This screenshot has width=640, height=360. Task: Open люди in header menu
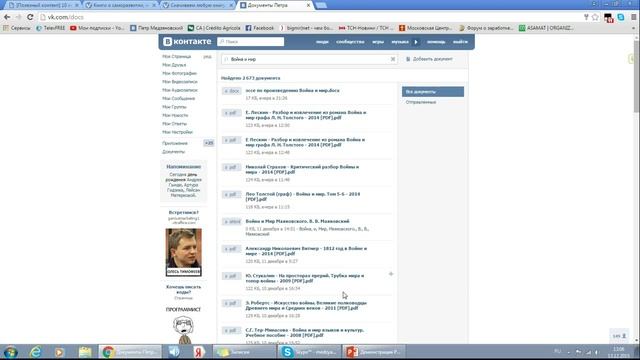322,42
